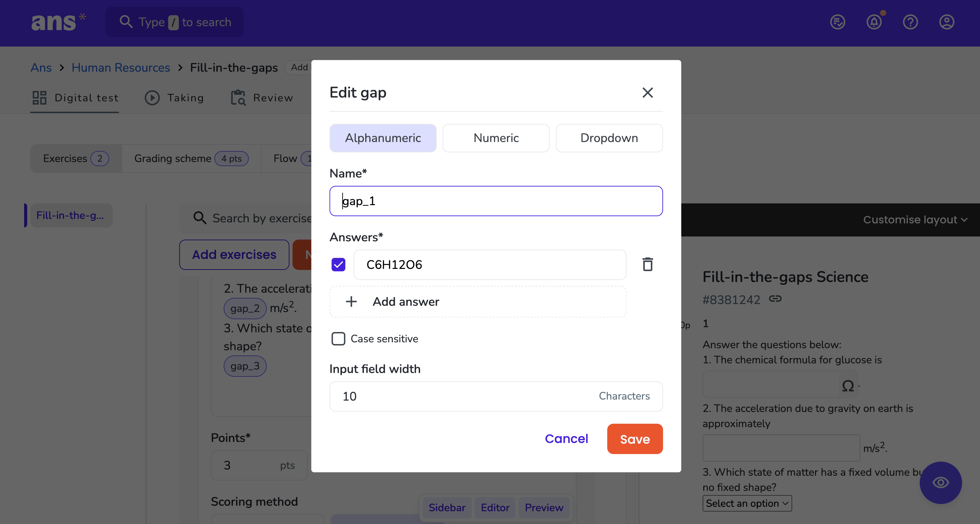Viewport: 980px width, 524px height.
Task: Select the Alphanumeric gap type
Action: 383,138
